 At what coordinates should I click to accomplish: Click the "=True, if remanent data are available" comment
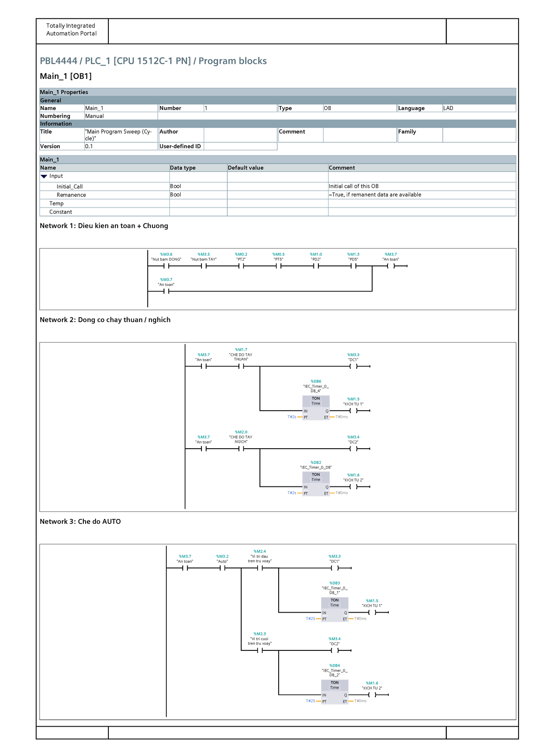(375, 195)
